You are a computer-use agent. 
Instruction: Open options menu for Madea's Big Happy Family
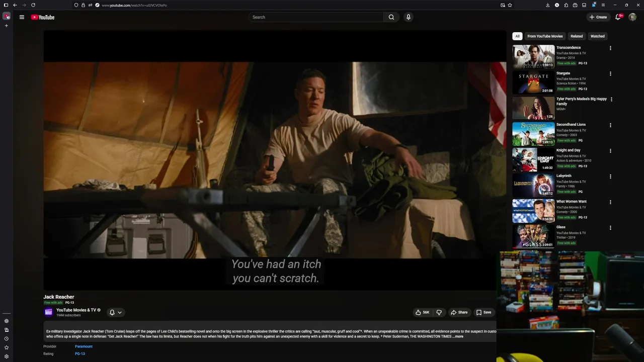point(611,100)
